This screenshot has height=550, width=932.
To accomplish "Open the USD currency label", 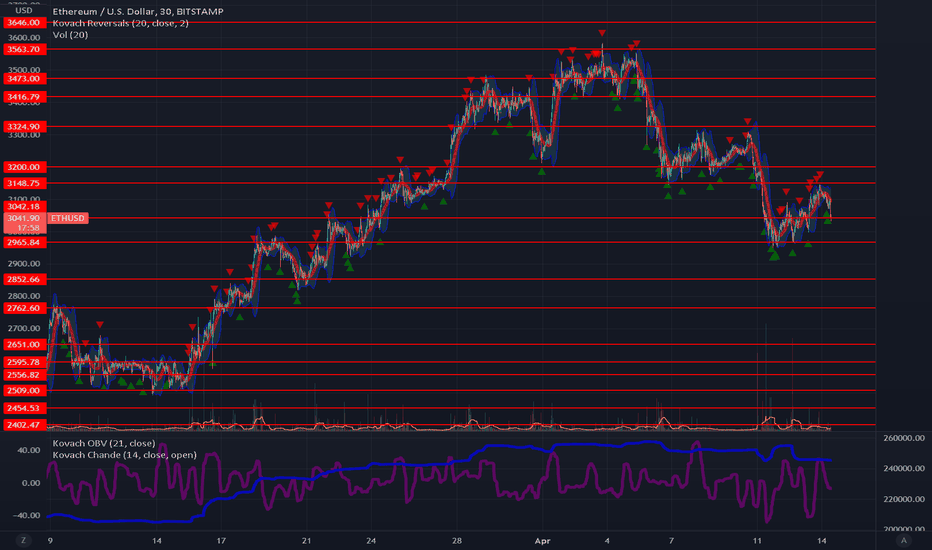I will (x=24, y=11).
